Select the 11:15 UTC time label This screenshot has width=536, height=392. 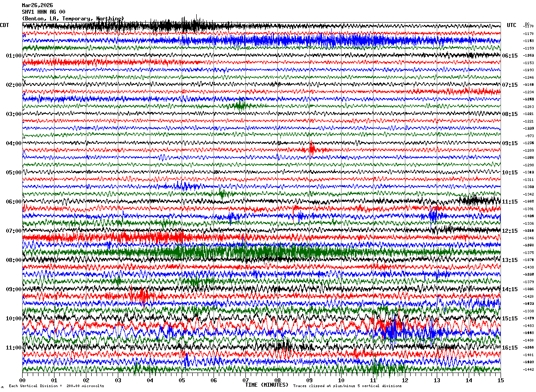pyautogui.click(x=510, y=202)
